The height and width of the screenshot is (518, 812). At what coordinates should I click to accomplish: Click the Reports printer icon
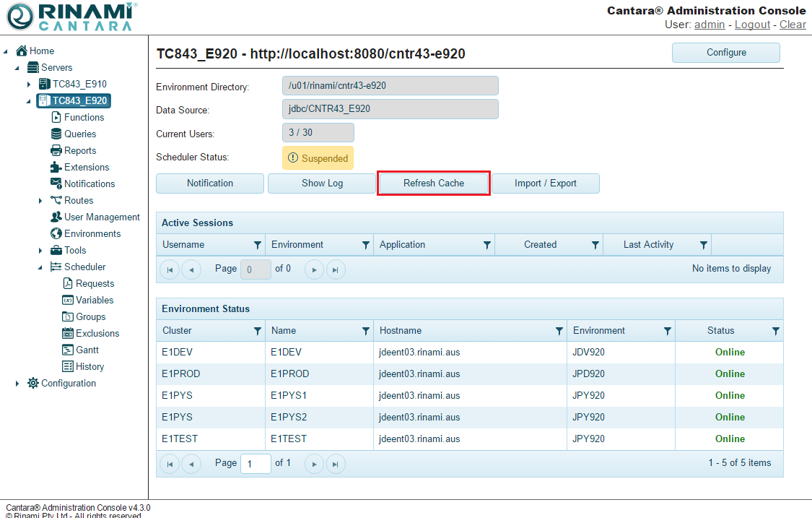[56, 150]
